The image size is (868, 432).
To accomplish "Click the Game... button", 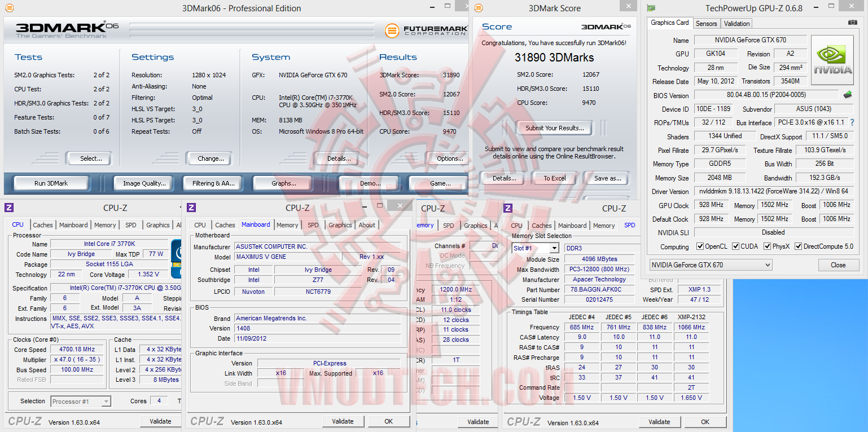I will pyautogui.click(x=440, y=183).
